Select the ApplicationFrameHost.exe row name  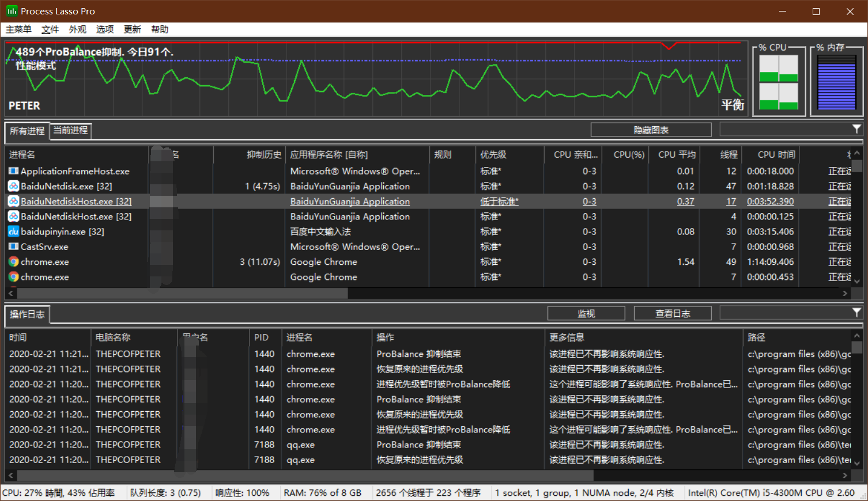[75, 171]
